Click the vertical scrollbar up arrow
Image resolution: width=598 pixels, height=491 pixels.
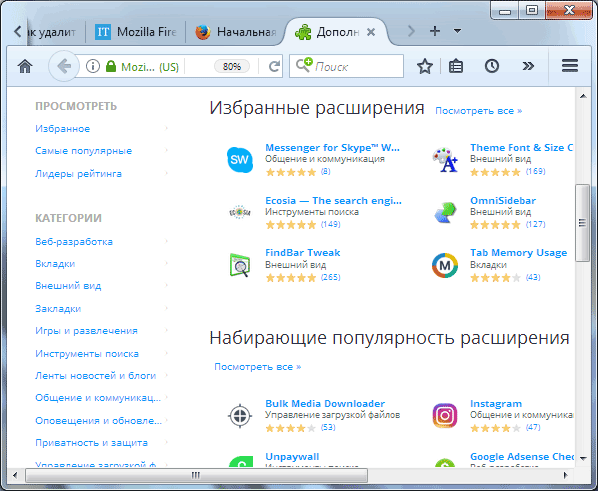(x=583, y=96)
